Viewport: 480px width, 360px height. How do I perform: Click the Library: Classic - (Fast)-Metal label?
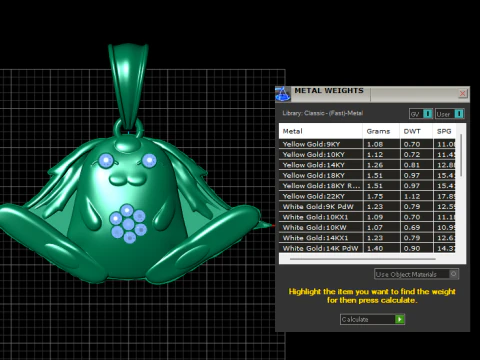pyautogui.click(x=323, y=113)
